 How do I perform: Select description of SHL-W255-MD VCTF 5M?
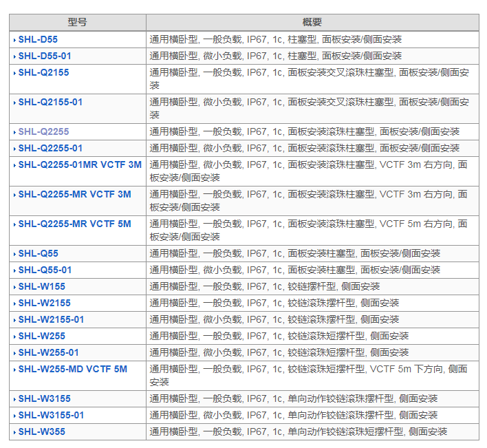pyautogui.click(x=308, y=375)
